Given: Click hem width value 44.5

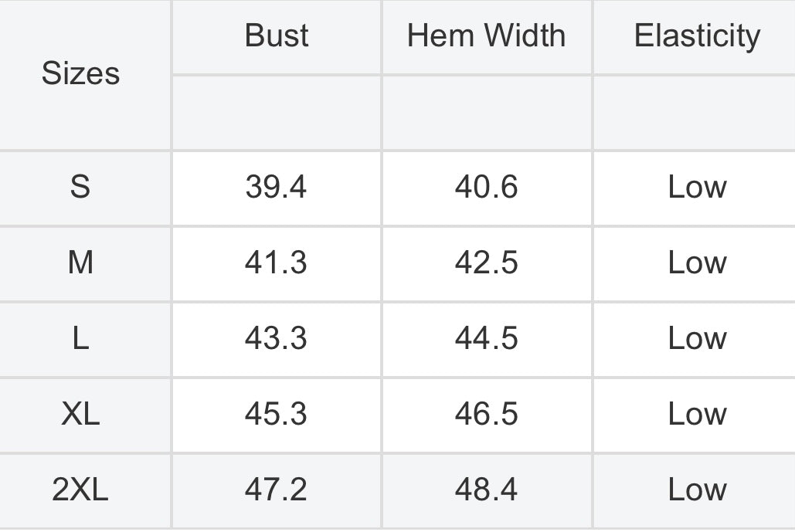Looking at the screenshot, I should tap(486, 338).
